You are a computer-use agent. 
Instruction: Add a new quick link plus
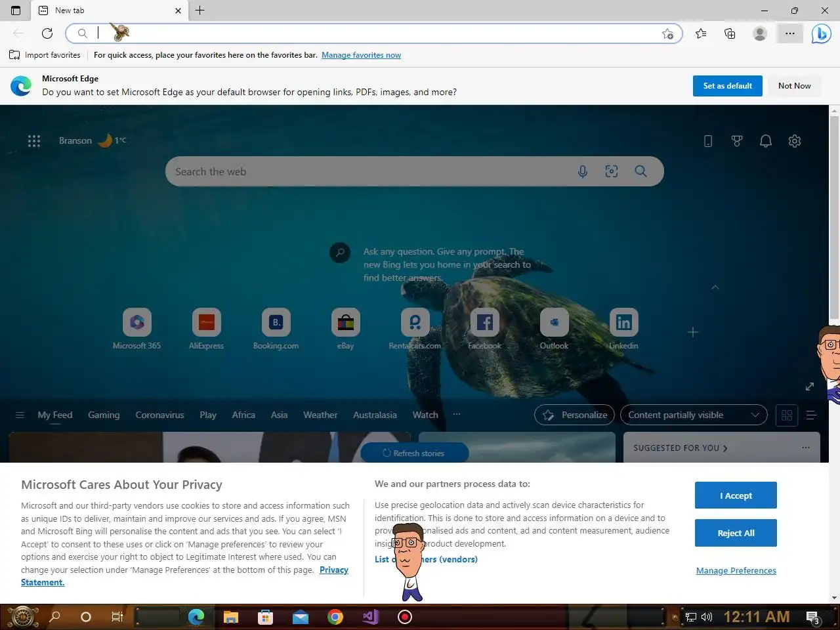(x=693, y=332)
